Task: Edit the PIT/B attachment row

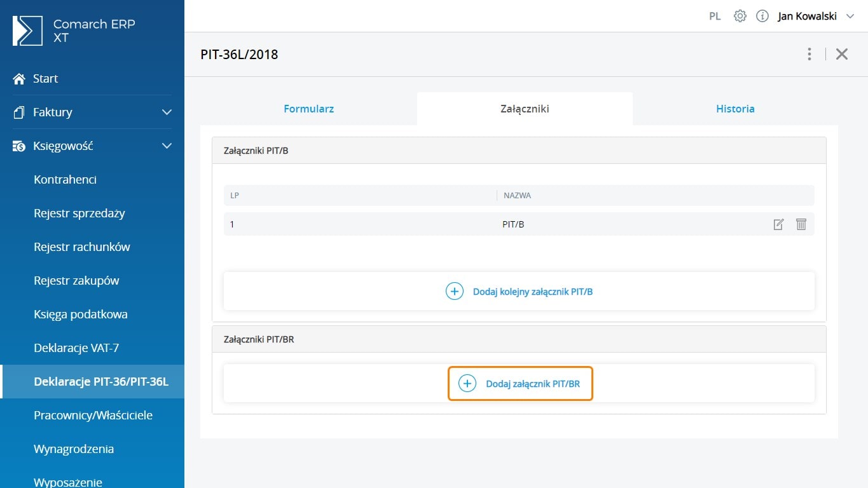Action: point(778,224)
